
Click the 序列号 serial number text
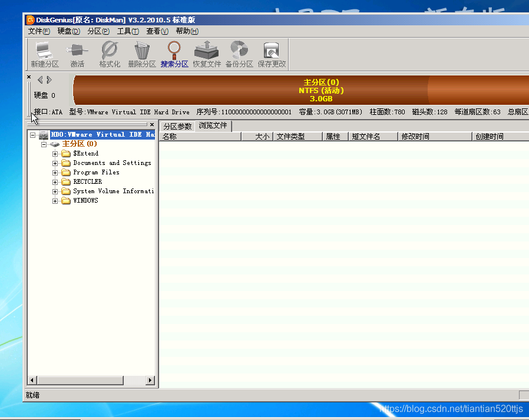click(x=244, y=112)
